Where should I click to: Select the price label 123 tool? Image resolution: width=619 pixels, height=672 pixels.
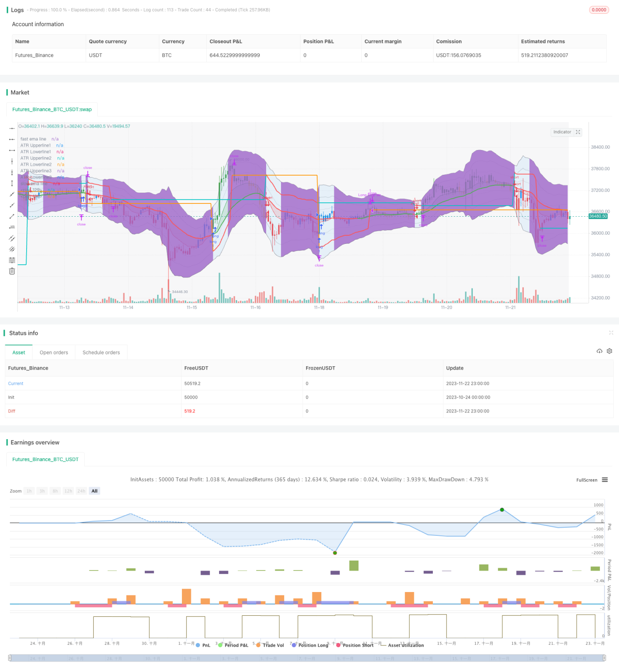12,227
